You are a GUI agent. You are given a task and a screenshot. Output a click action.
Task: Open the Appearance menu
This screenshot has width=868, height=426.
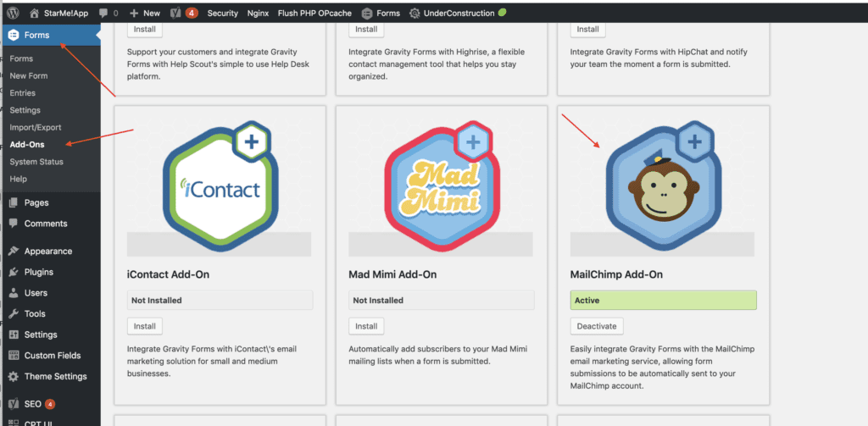tap(50, 252)
